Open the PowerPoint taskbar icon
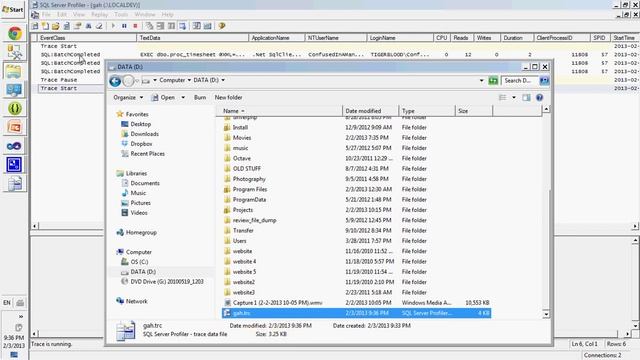The height and width of the screenshot is (360, 640). click(14, 127)
